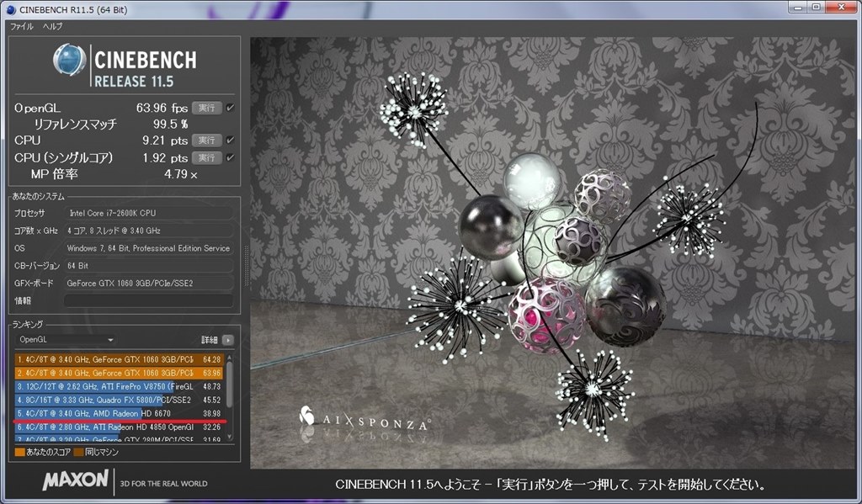The height and width of the screenshot is (504, 862).
Task: Toggle the CPU (シングルコア) checkbox
Action: (231, 157)
